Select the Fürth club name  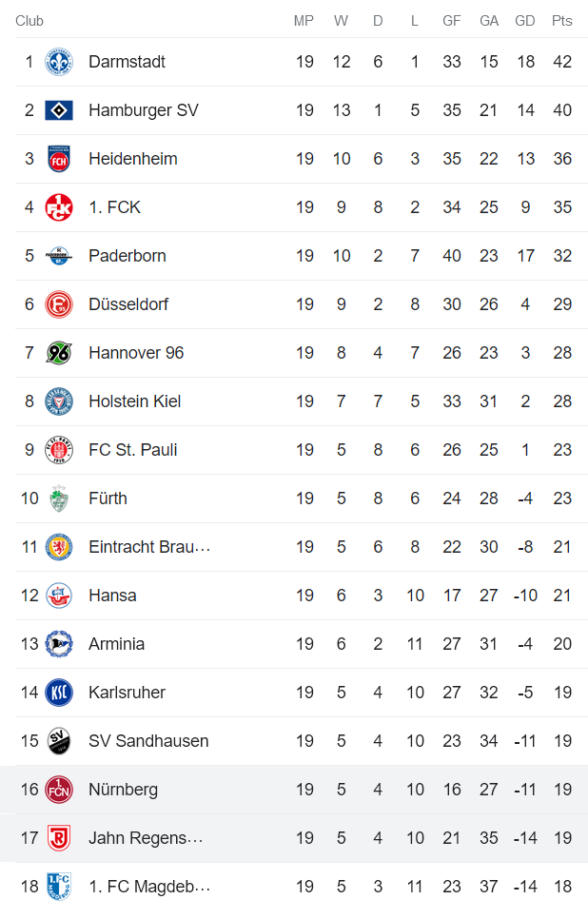pyautogui.click(x=108, y=499)
